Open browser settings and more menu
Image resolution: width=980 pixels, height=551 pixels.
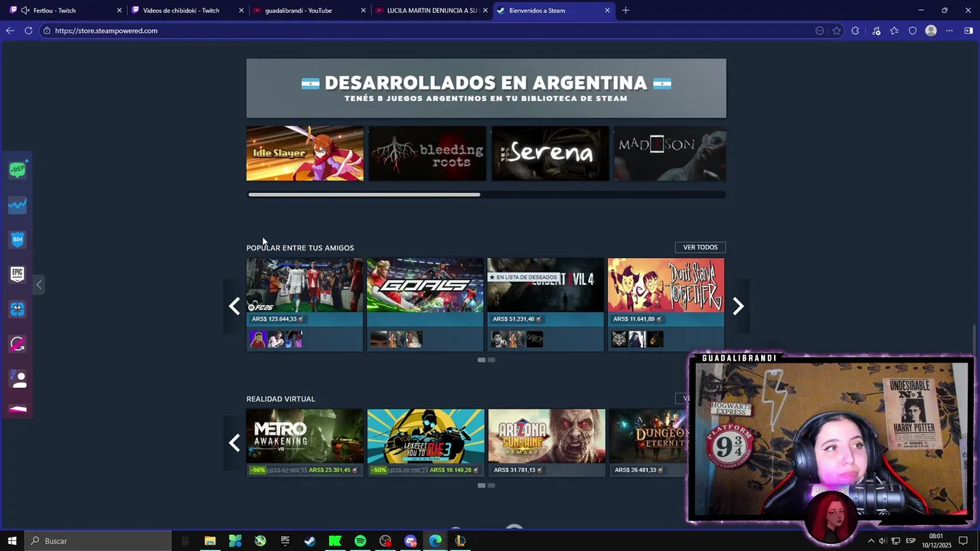click(x=949, y=31)
